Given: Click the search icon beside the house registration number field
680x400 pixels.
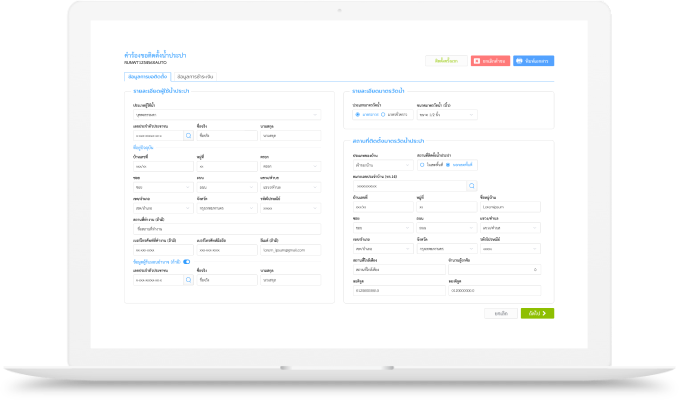Looking at the screenshot, I should pos(472,186).
